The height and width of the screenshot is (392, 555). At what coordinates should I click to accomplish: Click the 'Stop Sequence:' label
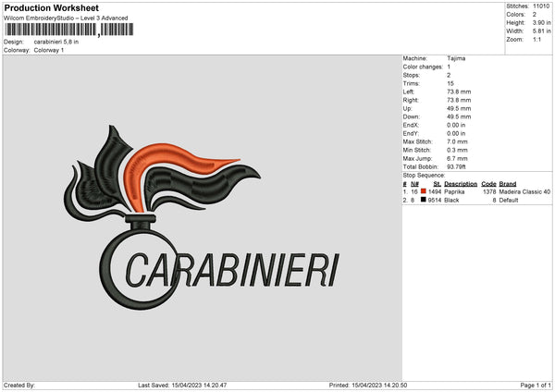tap(424, 175)
